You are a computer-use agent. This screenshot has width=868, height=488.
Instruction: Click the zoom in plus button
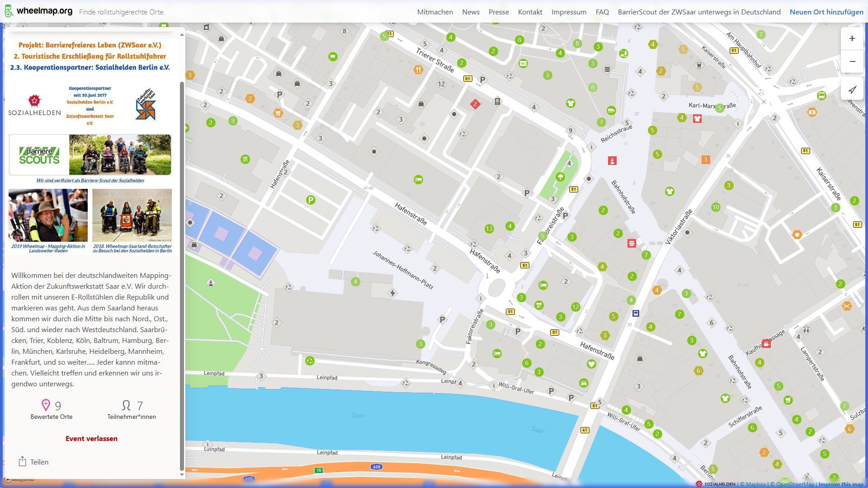coord(852,38)
